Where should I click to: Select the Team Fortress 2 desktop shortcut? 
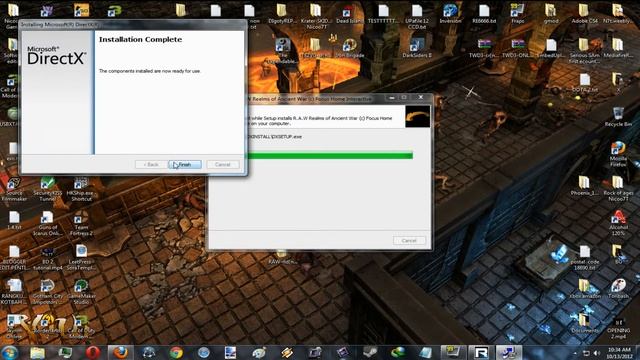click(81, 223)
